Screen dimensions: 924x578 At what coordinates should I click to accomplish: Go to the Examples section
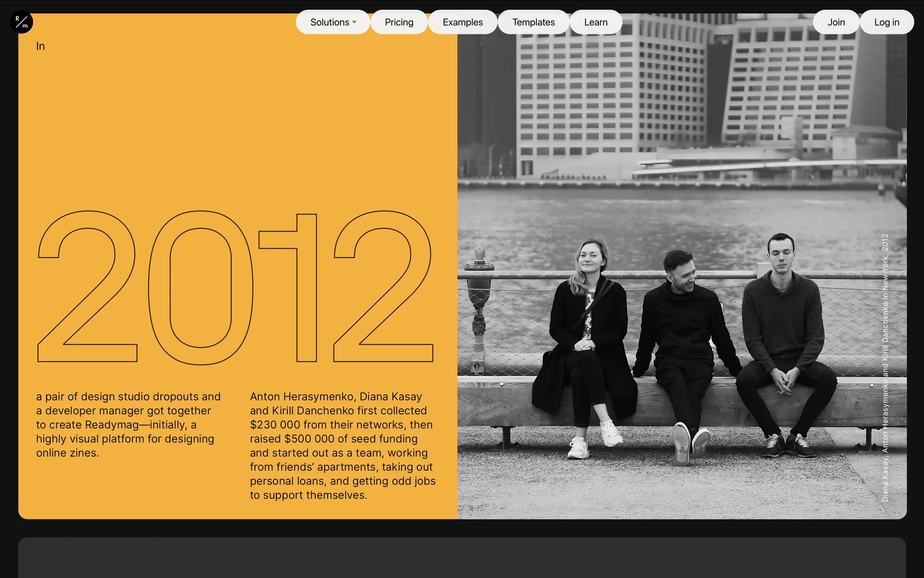click(462, 22)
